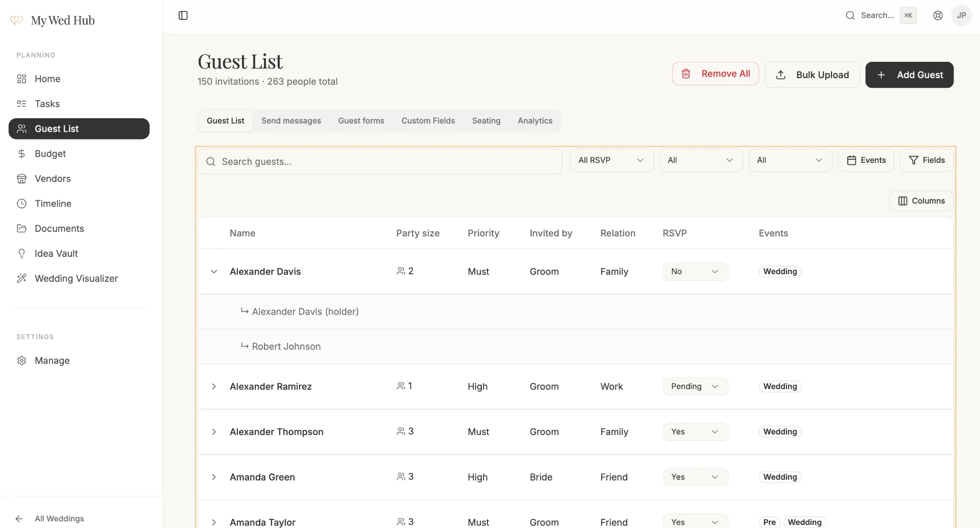Click the columns icon in Columns button

tap(902, 201)
